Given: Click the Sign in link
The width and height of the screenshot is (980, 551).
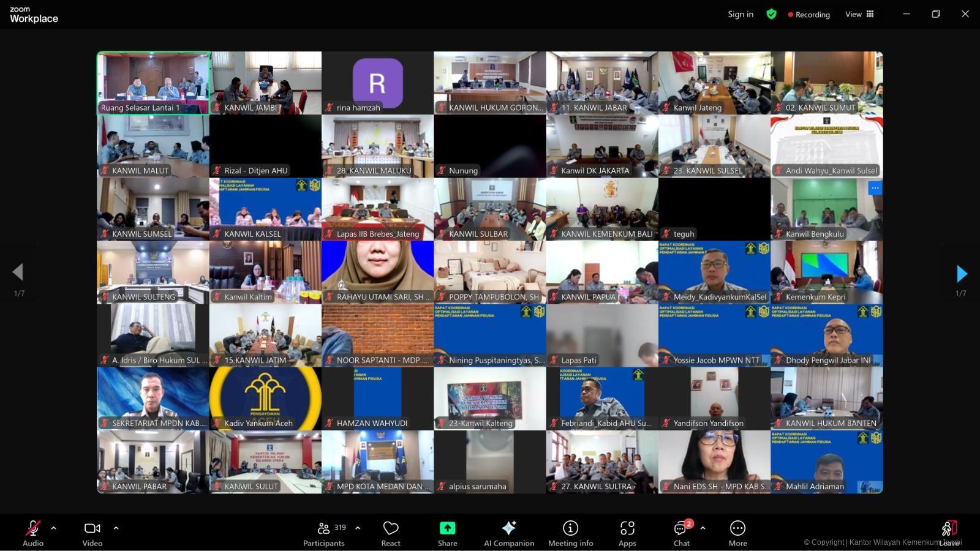Looking at the screenshot, I should pos(741,14).
